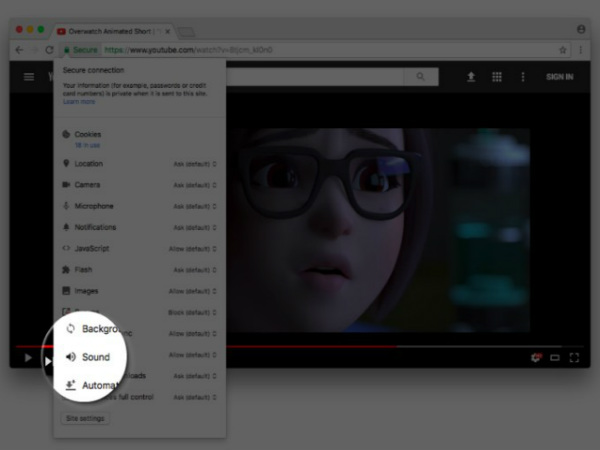
Task: Click the search magnifier button
Action: pyautogui.click(x=421, y=76)
